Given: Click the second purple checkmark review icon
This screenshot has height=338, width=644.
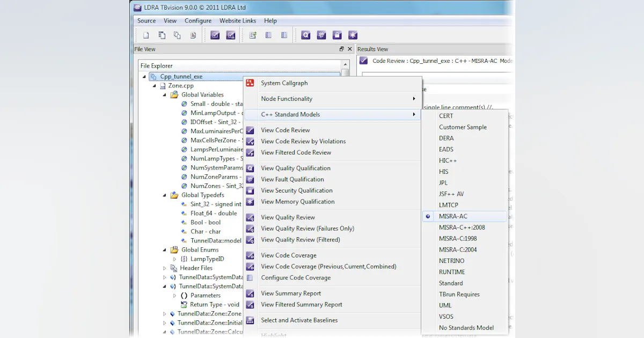Looking at the screenshot, I should point(231,35).
